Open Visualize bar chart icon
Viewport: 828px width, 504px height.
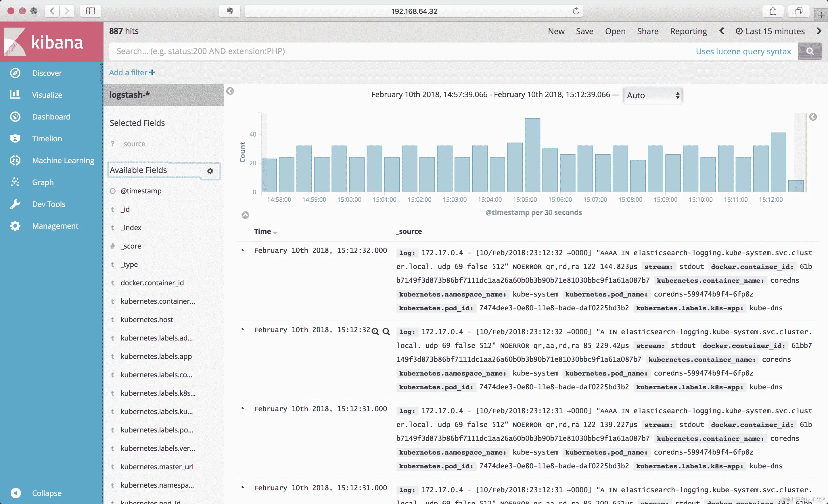[15, 94]
